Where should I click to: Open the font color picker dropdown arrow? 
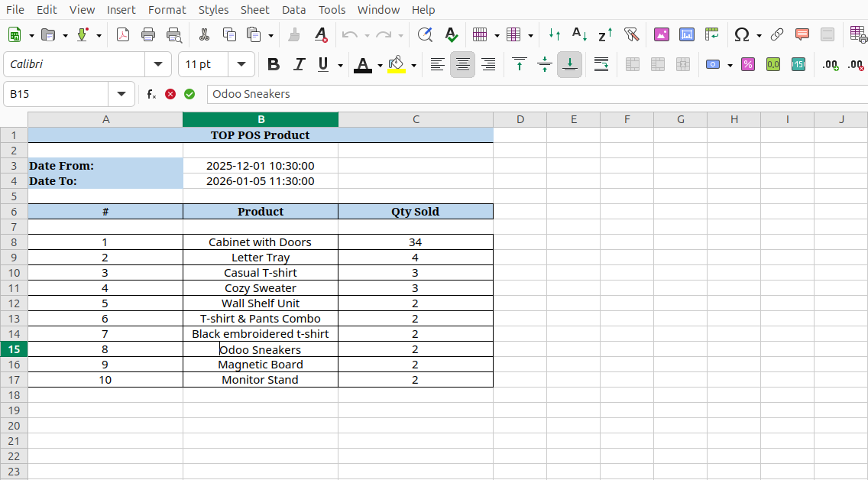381,65
